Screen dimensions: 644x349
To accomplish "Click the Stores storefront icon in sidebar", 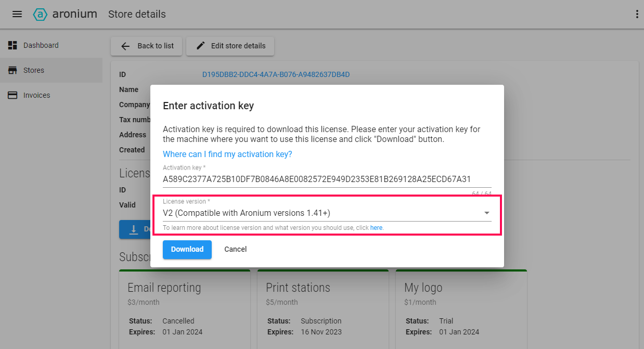I will click(x=12, y=70).
